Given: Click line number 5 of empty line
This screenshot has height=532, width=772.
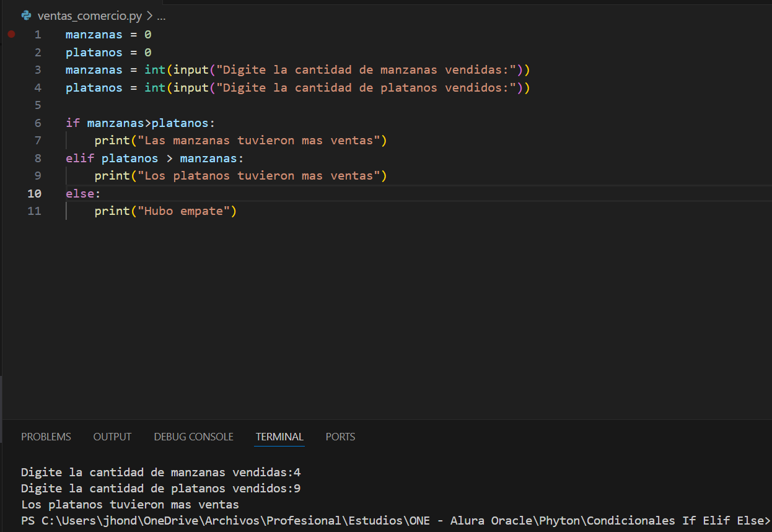Looking at the screenshot, I should tap(38, 105).
